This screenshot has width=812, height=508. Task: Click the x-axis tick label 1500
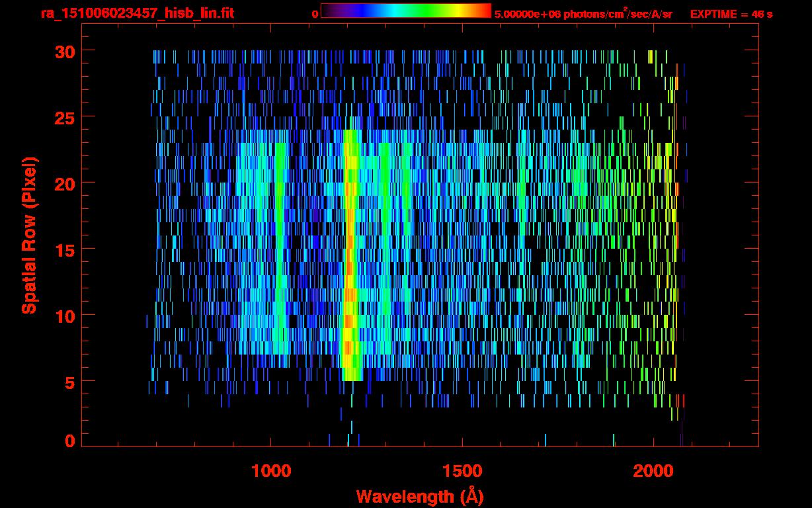click(x=462, y=471)
